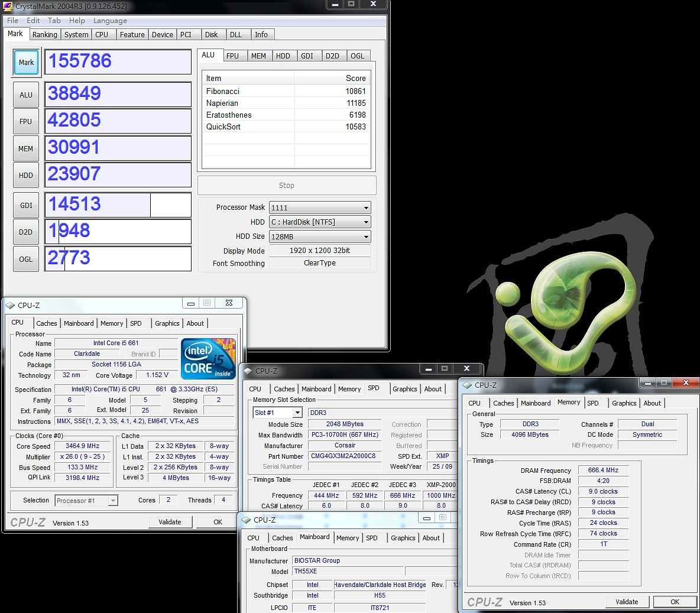Run the D2D benchmark button
The height and width of the screenshot is (613, 700).
[26, 232]
